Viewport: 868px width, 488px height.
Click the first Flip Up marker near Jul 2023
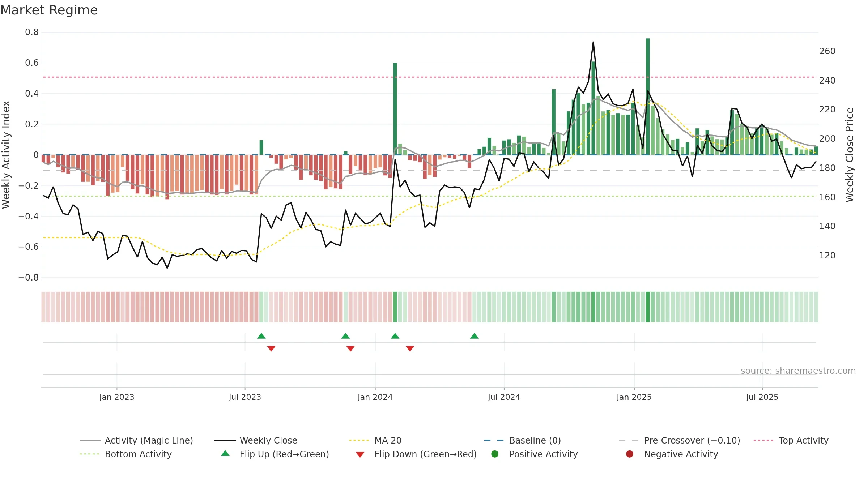261,336
